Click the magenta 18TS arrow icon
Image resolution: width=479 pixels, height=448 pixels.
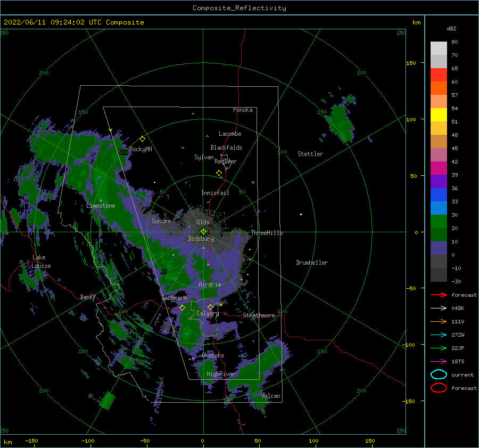439,362
